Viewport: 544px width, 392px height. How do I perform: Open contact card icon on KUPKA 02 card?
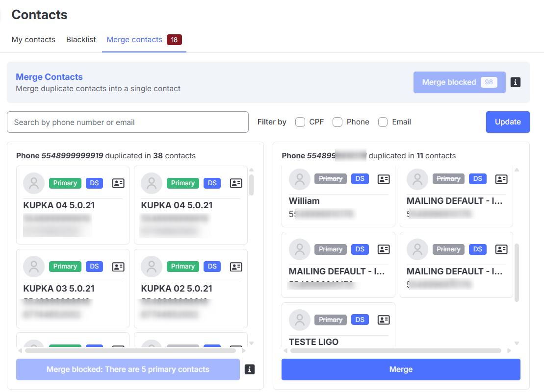click(x=236, y=267)
